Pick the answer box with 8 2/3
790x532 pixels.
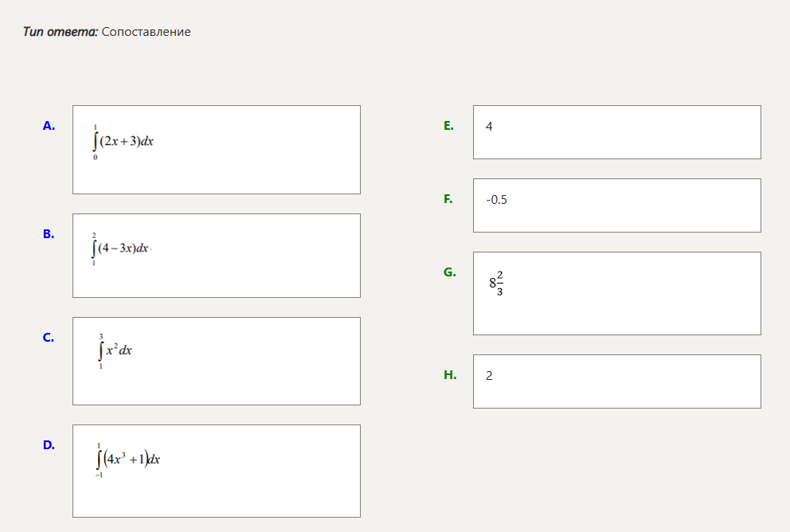[x=616, y=293]
